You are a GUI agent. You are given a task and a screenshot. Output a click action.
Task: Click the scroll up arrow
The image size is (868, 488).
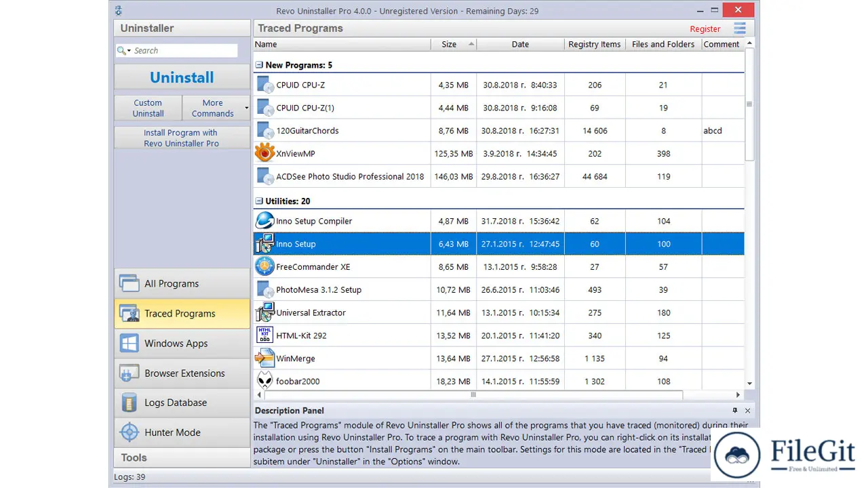tap(749, 43)
